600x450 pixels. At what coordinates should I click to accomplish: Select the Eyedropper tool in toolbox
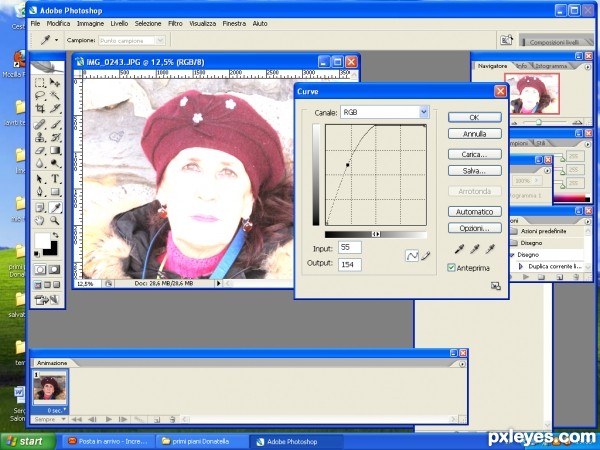(x=55, y=208)
